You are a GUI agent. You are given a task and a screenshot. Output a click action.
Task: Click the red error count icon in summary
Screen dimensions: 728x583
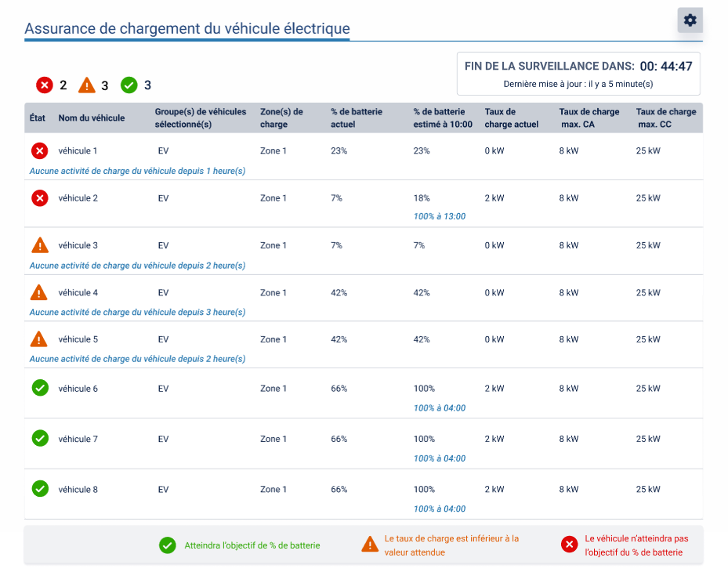tap(45, 85)
